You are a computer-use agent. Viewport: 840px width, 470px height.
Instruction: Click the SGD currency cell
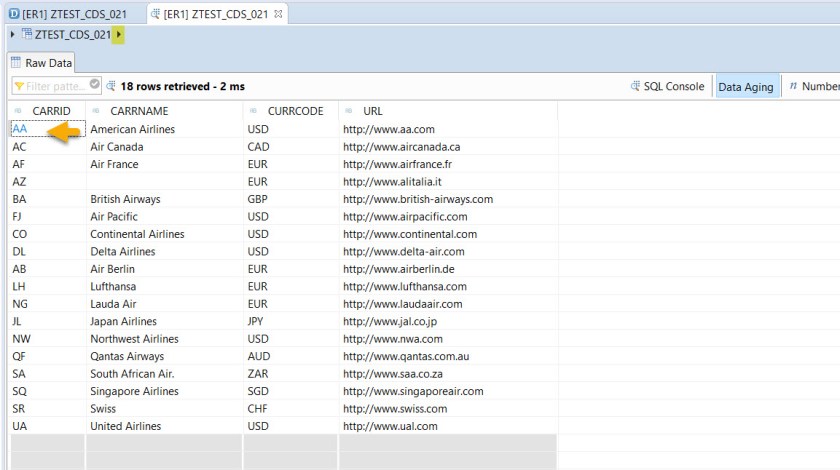click(x=291, y=391)
